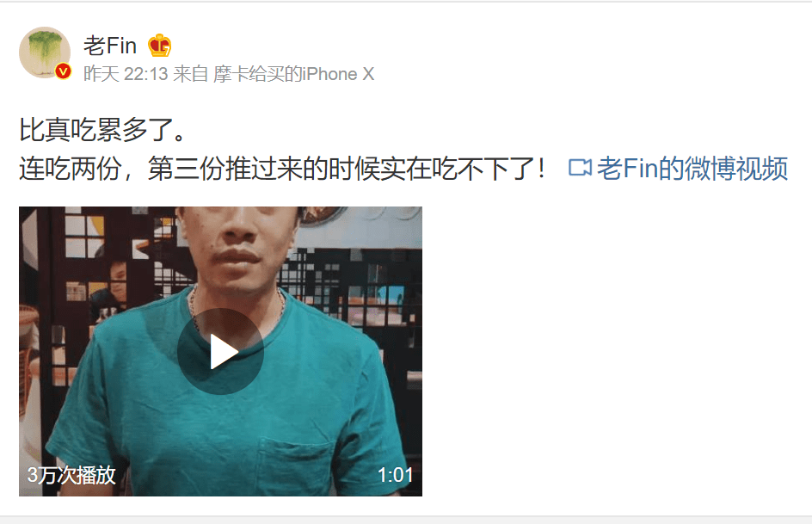This screenshot has width=812, height=524.
Task: Click the 3万次播放 view count label
Action: pyautogui.click(x=71, y=475)
